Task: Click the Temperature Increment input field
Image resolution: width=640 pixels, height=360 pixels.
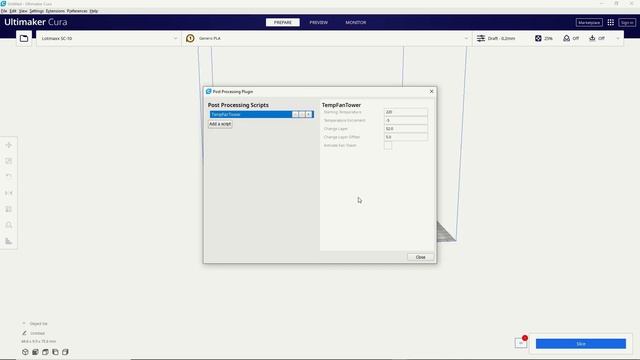Action: pos(406,120)
